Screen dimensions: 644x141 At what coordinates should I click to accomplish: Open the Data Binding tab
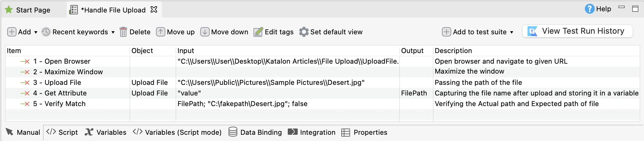coord(255,132)
